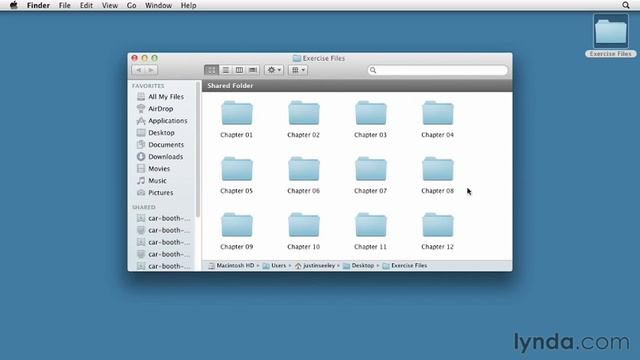Open the Help menu

click(x=189, y=5)
